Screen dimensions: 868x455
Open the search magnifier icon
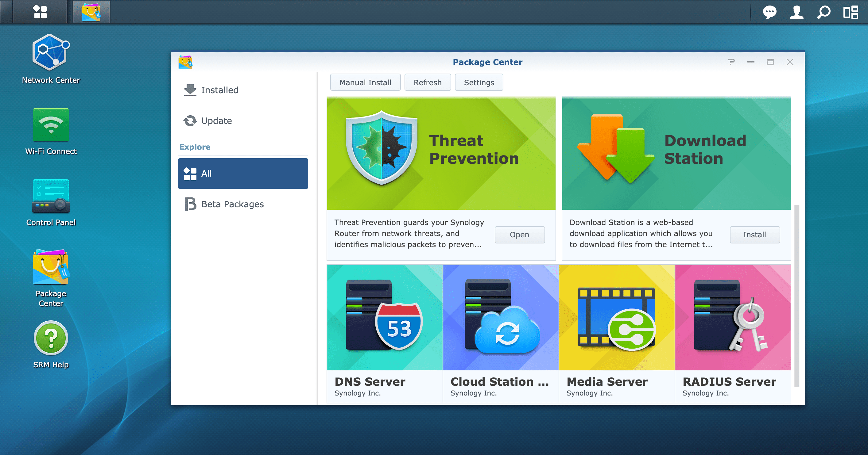(x=823, y=13)
